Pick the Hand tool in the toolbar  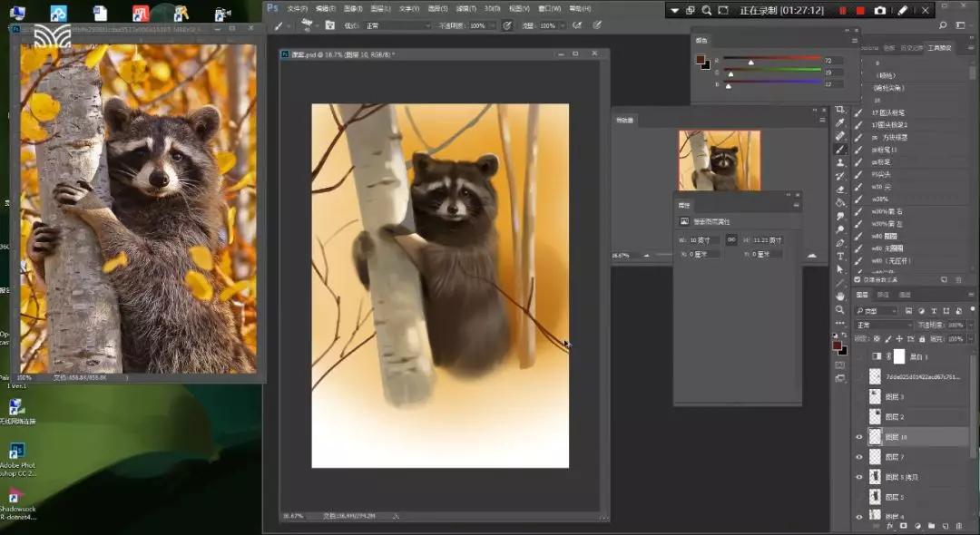(x=840, y=296)
